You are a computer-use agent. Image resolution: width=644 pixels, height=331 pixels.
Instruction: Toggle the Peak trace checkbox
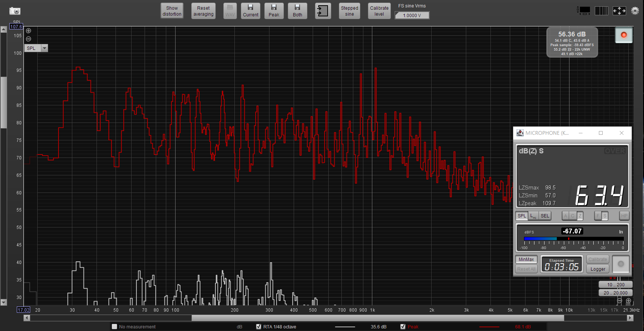point(403,327)
